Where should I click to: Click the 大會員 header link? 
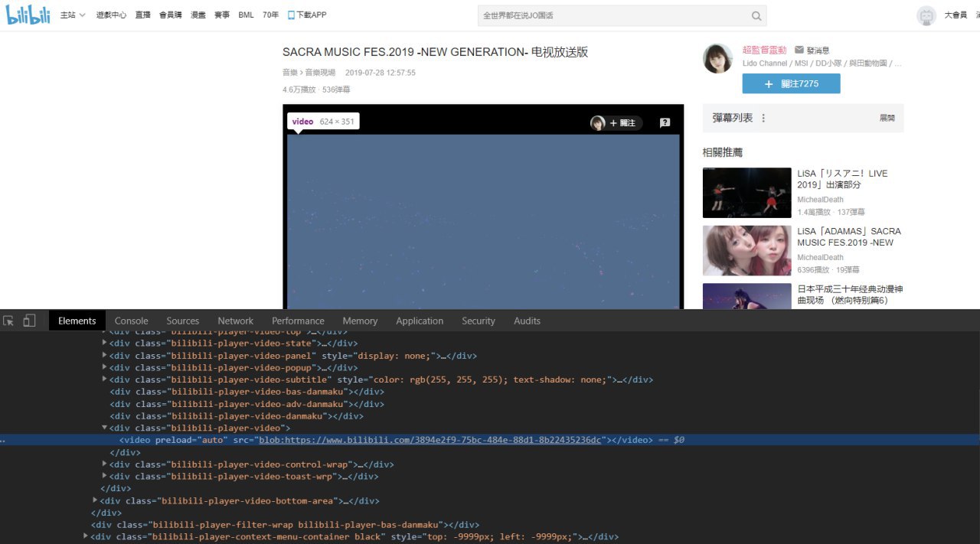(955, 15)
